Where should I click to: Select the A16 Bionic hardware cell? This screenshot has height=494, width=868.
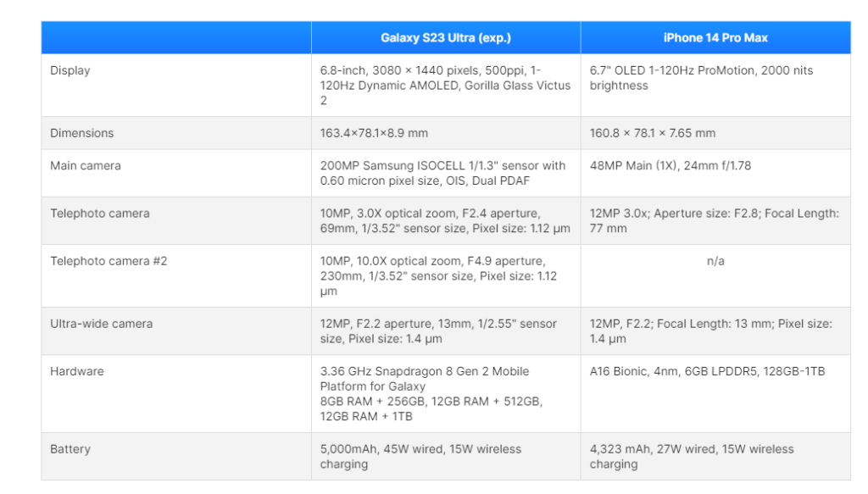707,371
